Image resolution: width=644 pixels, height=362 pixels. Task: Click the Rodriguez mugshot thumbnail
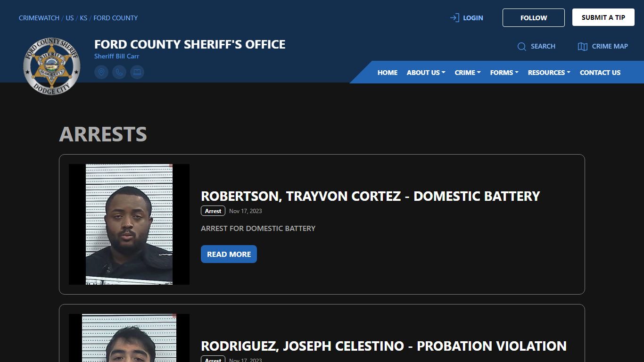pos(129,338)
